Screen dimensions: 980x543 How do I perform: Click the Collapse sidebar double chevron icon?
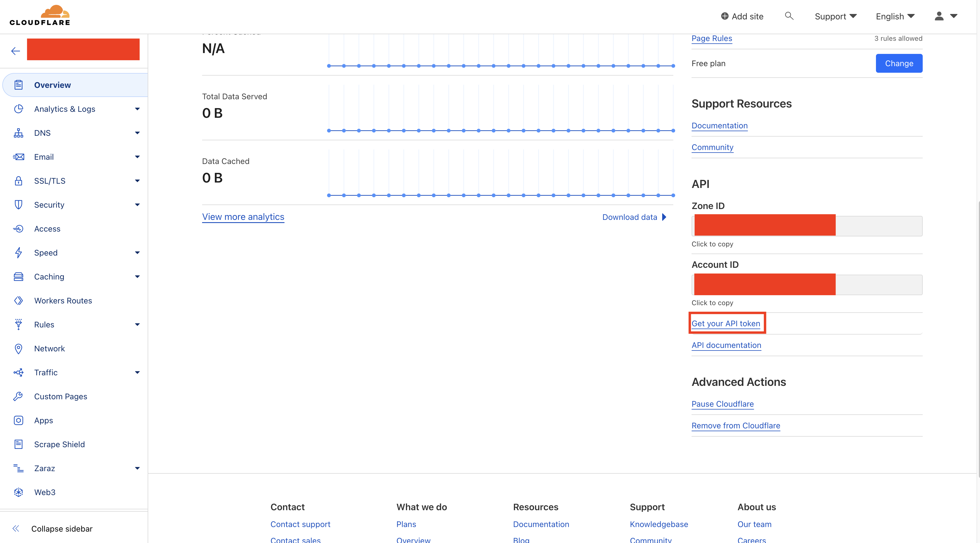tap(16, 528)
